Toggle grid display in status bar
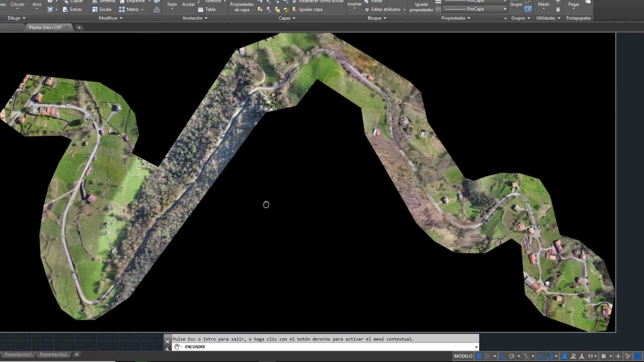Image resolution: width=644 pixels, height=362 pixels. click(x=479, y=356)
